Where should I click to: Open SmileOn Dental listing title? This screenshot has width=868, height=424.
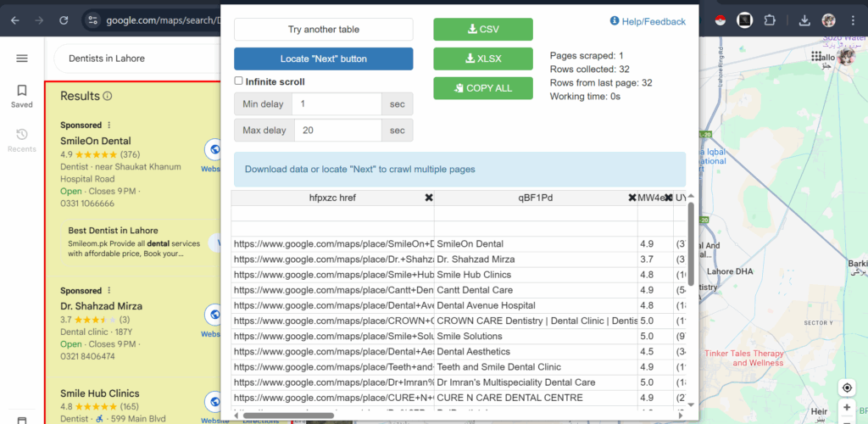click(96, 141)
